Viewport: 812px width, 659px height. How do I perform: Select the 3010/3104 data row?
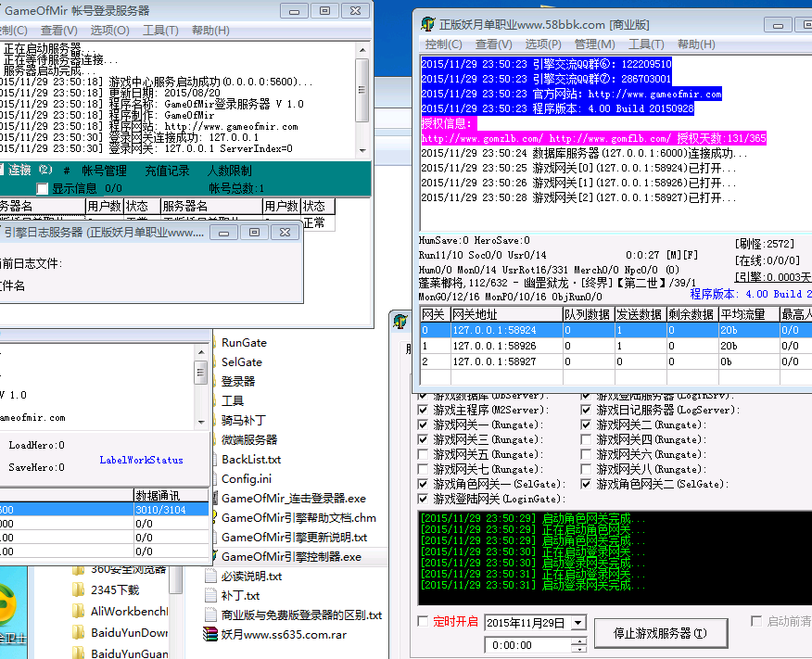pos(104,510)
